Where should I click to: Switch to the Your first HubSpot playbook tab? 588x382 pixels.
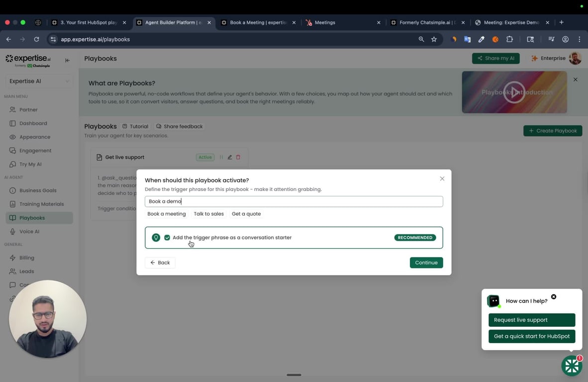point(89,22)
